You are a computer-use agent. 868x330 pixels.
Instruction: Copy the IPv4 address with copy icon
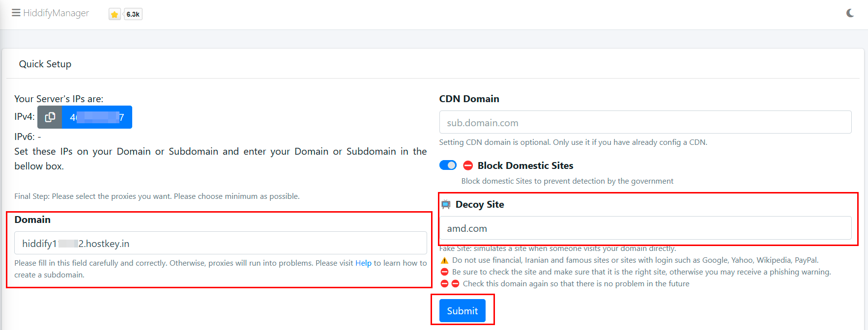[50, 117]
